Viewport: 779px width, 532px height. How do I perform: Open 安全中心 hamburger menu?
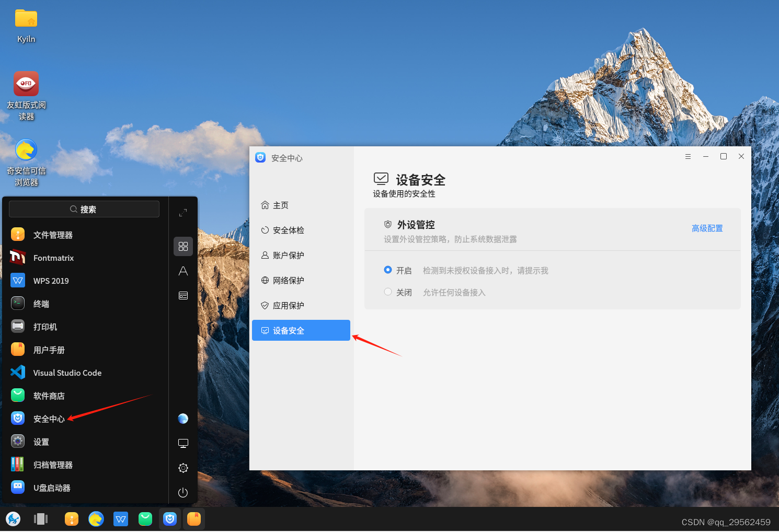pyautogui.click(x=688, y=156)
